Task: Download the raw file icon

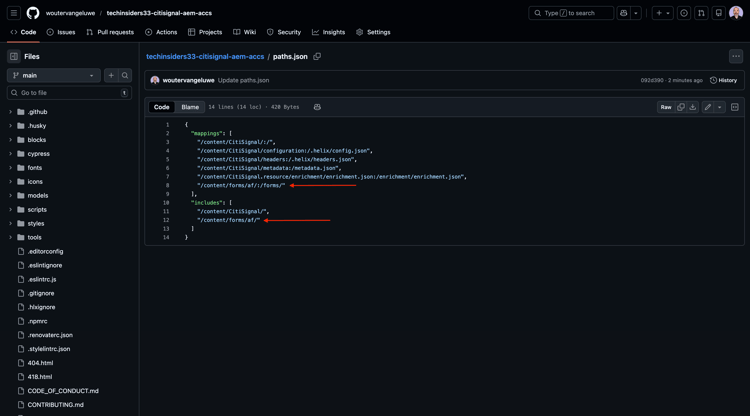Action: coord(693,107)
